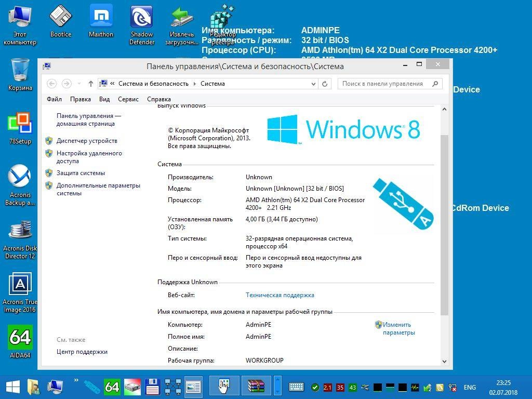Switch the ENG input language indicator
The width and height of the screenshot is (532, 399).
[470, 387]
